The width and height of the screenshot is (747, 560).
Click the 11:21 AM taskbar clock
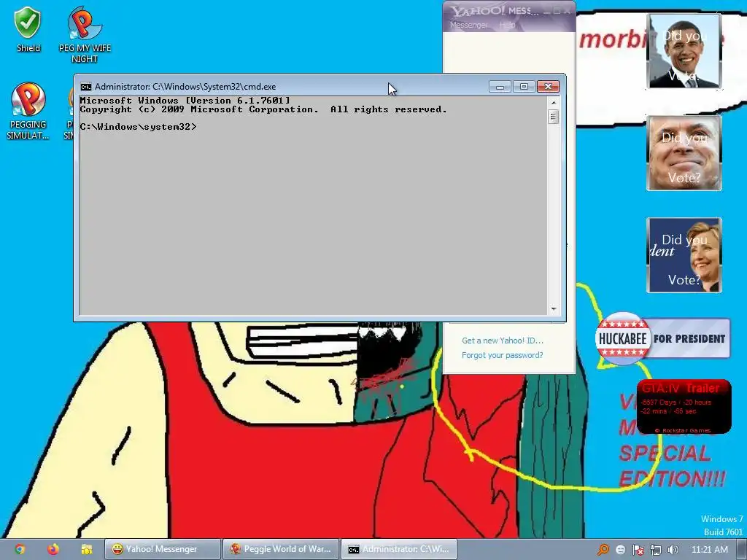click(x=709, y=550)
